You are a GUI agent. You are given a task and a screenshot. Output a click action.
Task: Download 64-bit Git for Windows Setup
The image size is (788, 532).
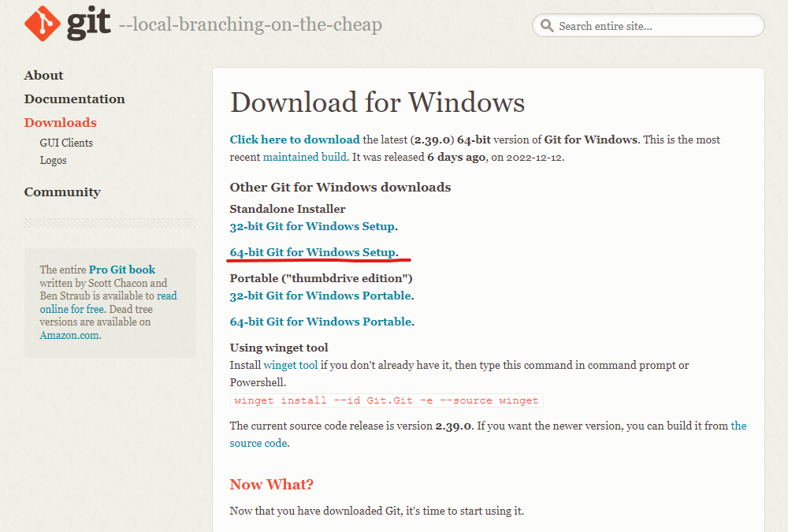pos(312,252)
